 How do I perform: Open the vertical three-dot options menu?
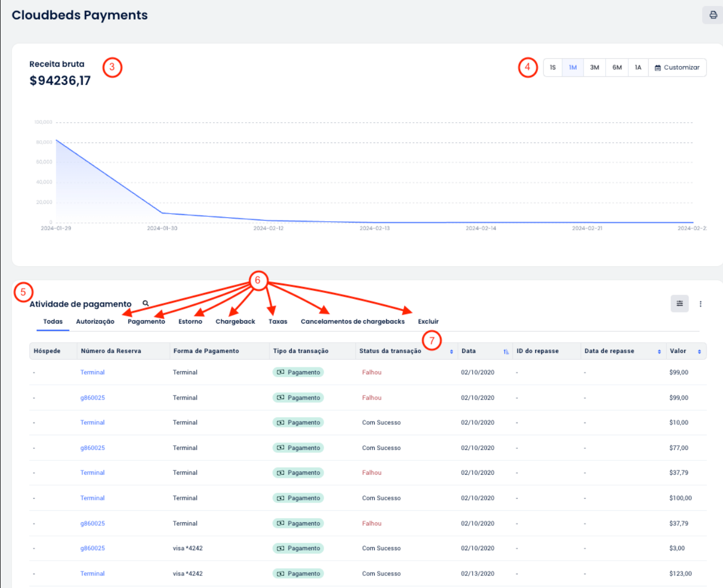click(x=701, y=304)
